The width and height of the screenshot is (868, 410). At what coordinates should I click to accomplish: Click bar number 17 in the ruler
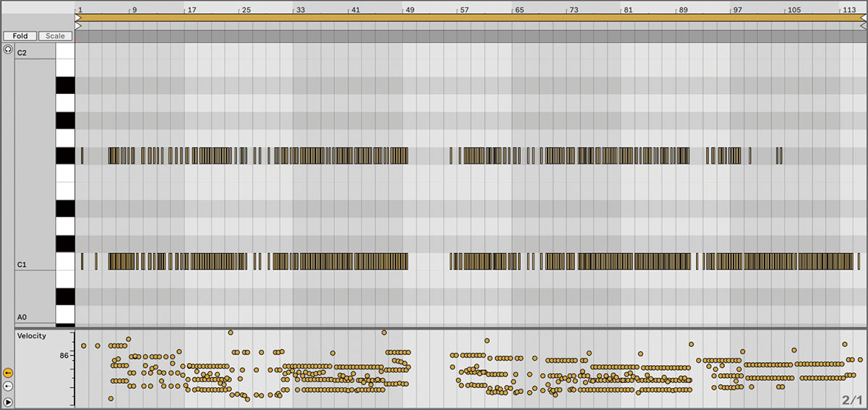click(191, 10)
